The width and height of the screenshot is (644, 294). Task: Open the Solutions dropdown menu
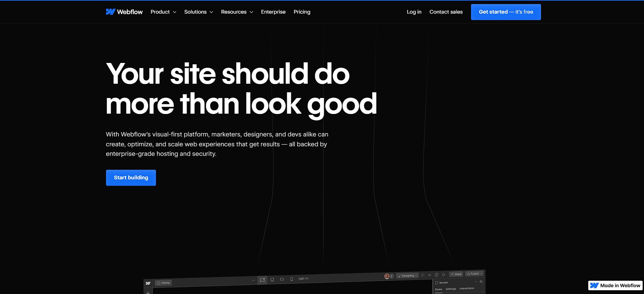tap(198, 12)
